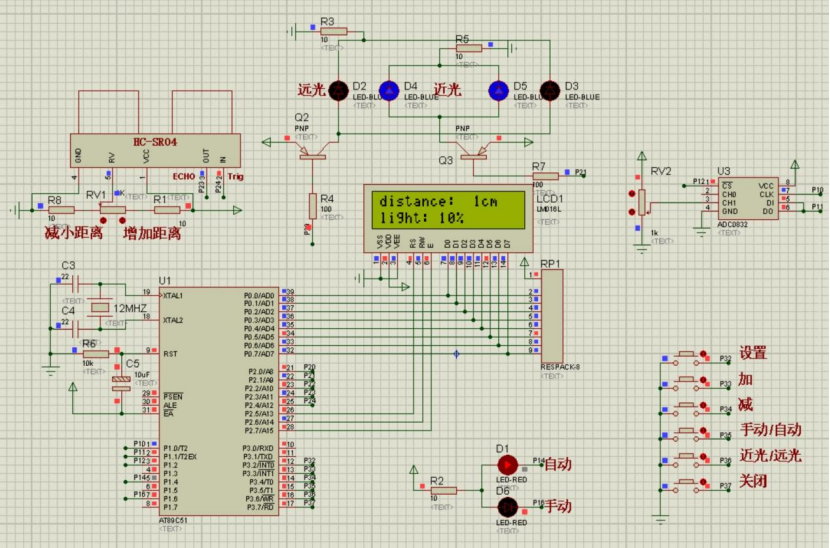
Task: Click the 远光 label near D2
Action: (311, 90)
